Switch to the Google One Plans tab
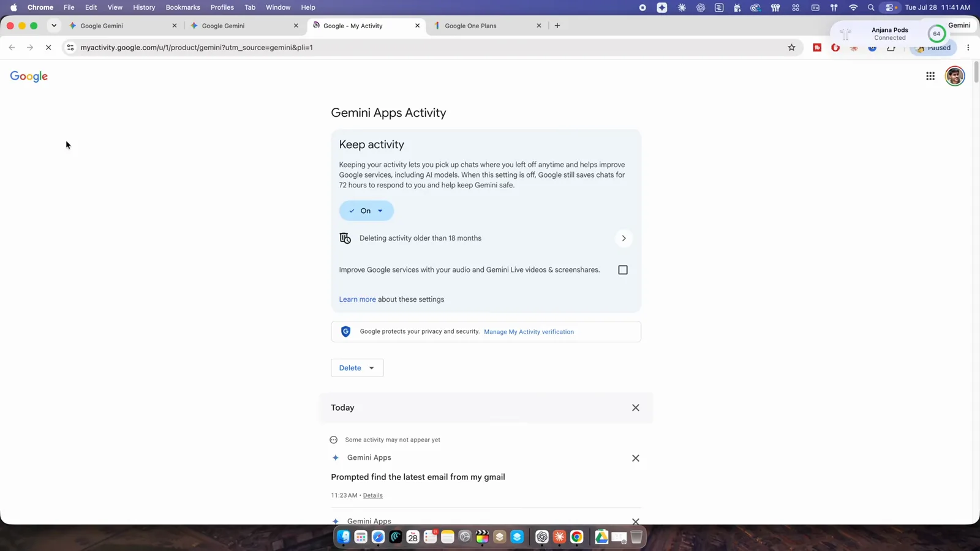 pyautogui.click(x=488, y=26)
